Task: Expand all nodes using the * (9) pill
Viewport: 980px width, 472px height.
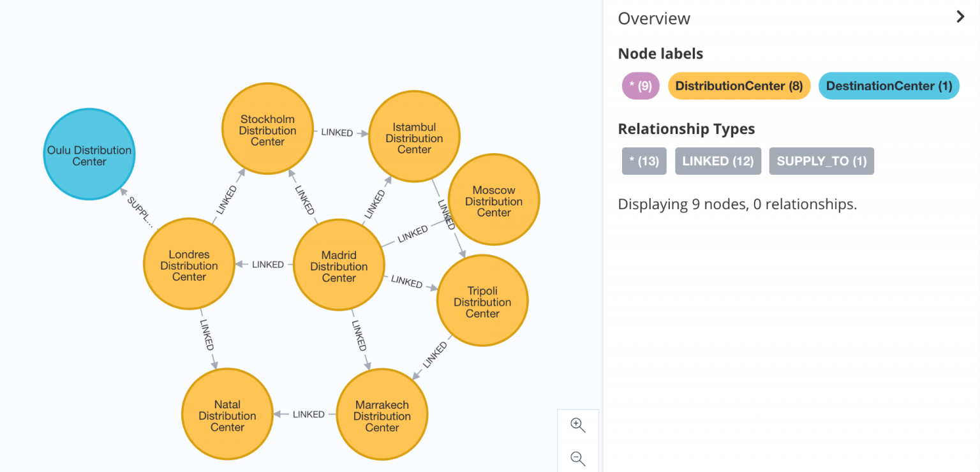Action: click(640, 85)
